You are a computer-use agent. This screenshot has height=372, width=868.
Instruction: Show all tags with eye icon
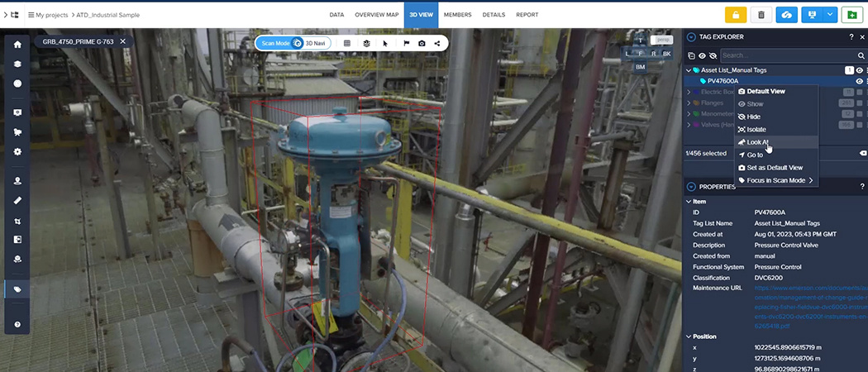click(702, 55)
